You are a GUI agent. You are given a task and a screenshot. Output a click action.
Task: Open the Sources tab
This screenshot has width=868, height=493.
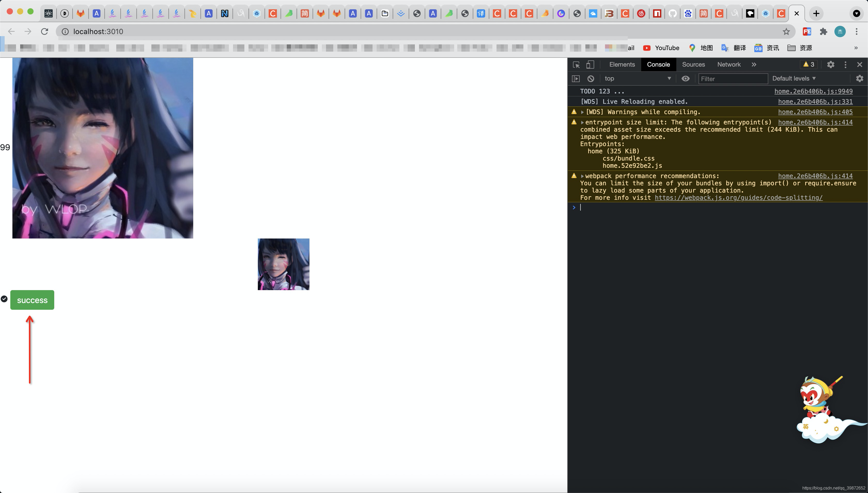[x=694, y=65]
